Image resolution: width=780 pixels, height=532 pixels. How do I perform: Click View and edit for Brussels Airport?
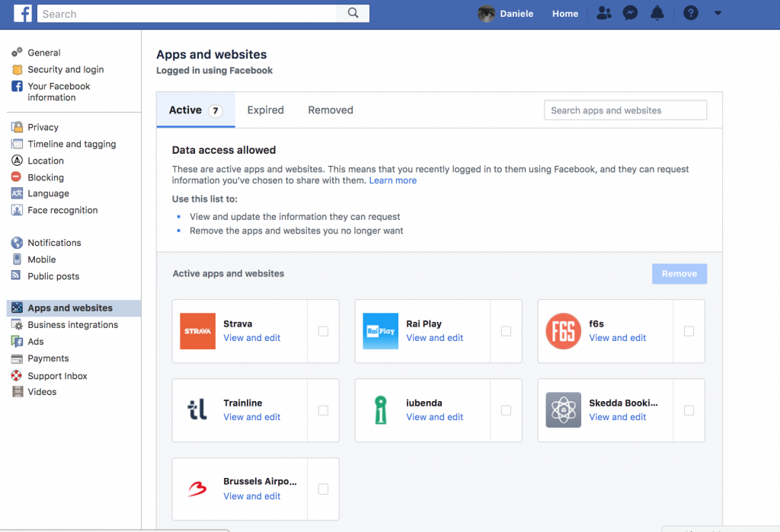pyautogui.click(x=251, y=495)
